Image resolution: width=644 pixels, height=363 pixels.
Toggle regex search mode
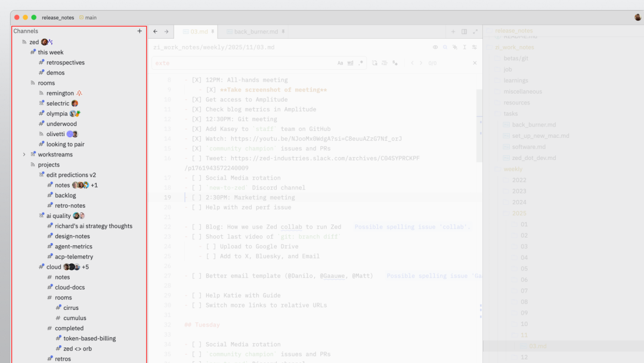click(361, 63)
